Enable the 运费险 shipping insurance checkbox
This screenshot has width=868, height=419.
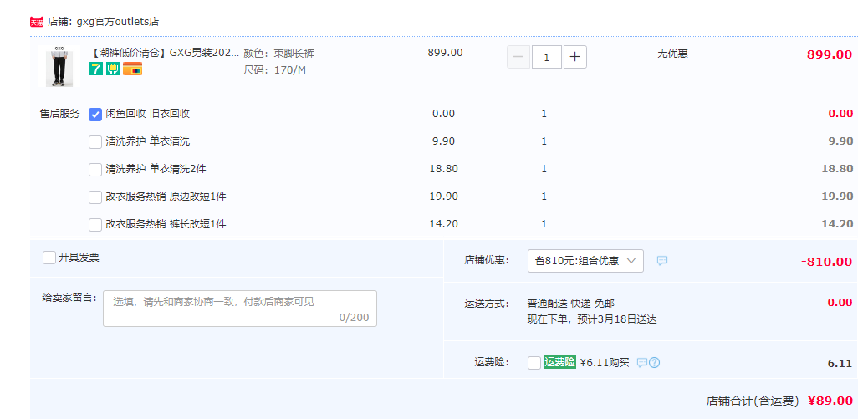point(534,363)
